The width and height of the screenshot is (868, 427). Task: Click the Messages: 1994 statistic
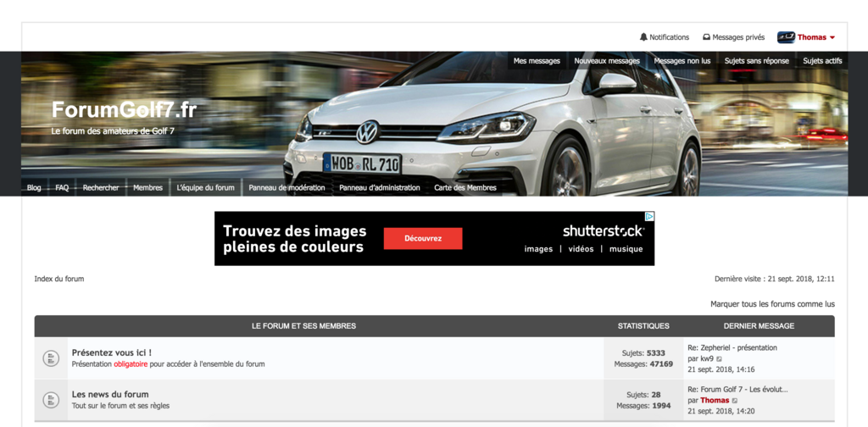tap(643, 406)
